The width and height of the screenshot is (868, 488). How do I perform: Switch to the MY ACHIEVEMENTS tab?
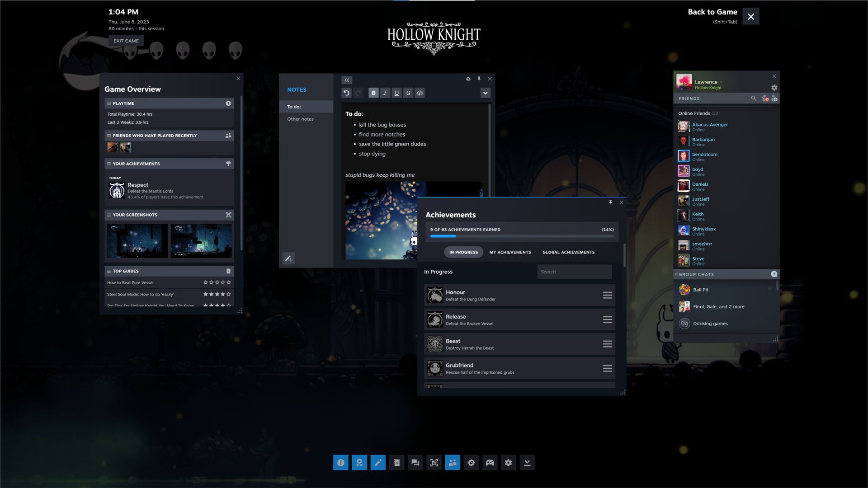[510, 251]
